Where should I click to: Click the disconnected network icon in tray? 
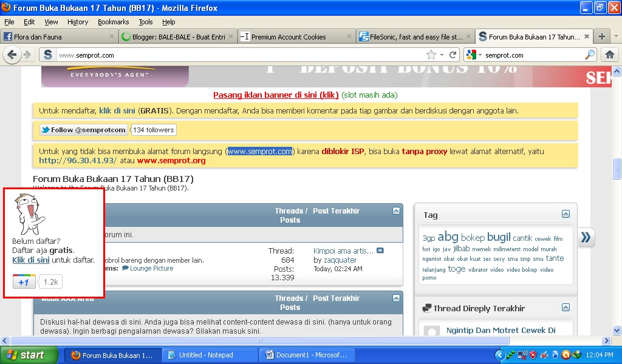click(x=522, y=354)
